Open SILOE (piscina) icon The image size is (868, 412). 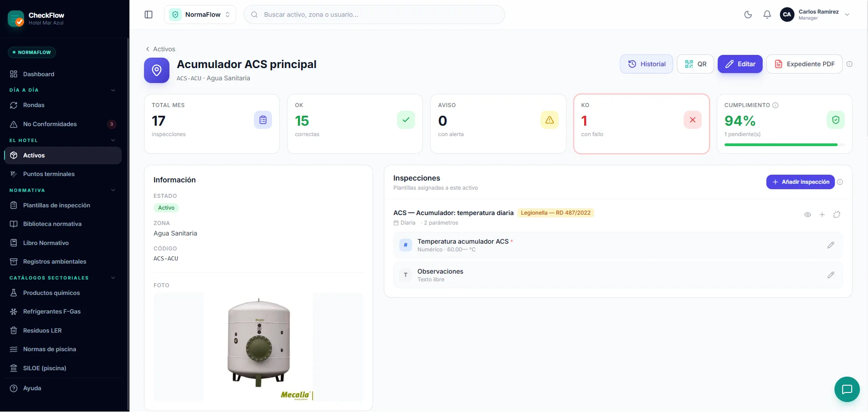coord(14,368)
